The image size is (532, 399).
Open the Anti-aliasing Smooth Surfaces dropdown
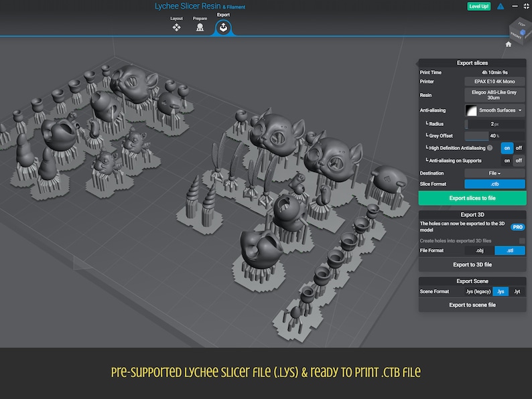pos(494,110)
